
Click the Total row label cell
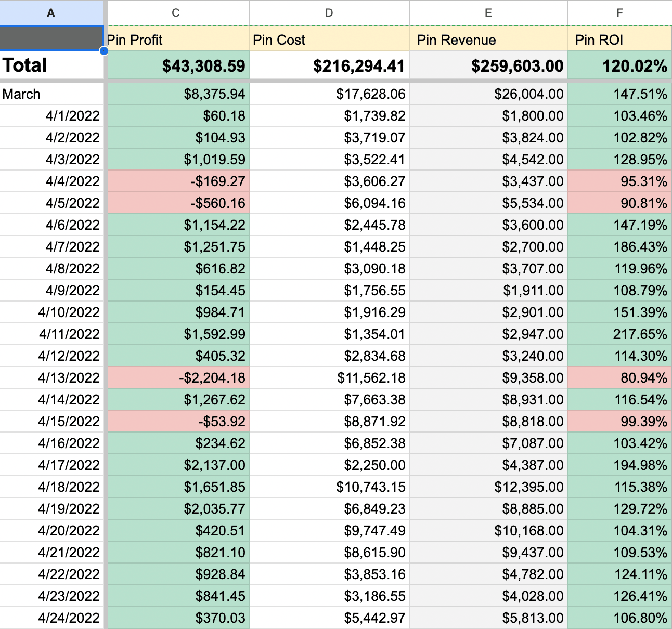pyautogui.click(x=51, y=65)
